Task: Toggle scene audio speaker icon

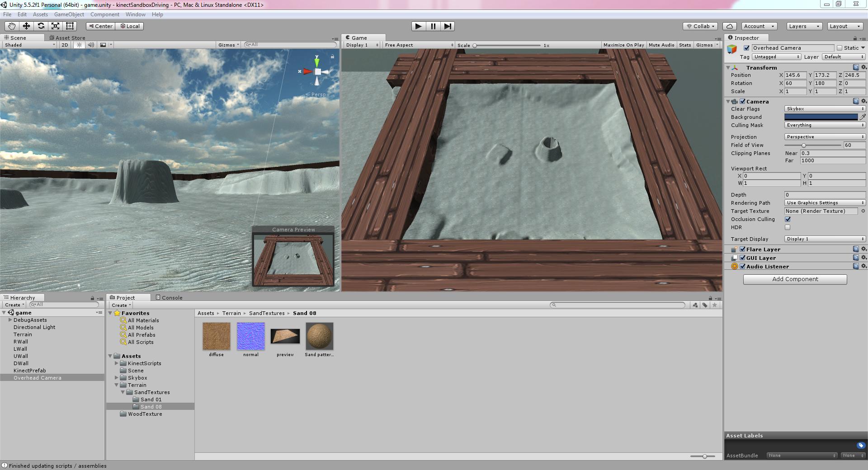Action: [x=91, y=45]
